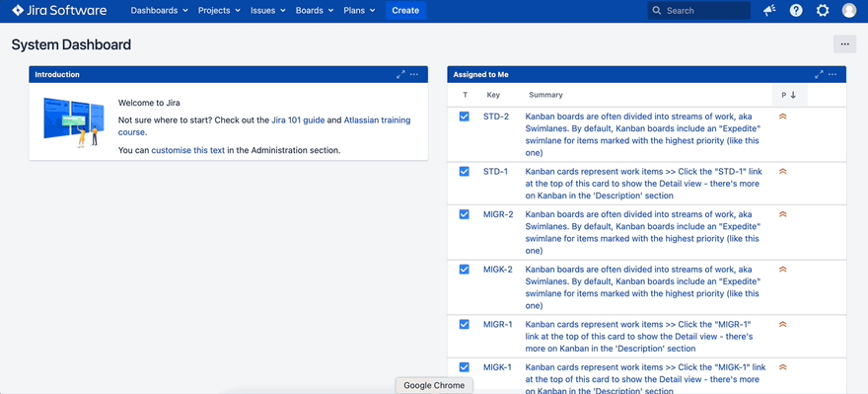Click the task type icon for MIGK-2
The width and height of the screenshot is (868, 394).
[465, 270]
